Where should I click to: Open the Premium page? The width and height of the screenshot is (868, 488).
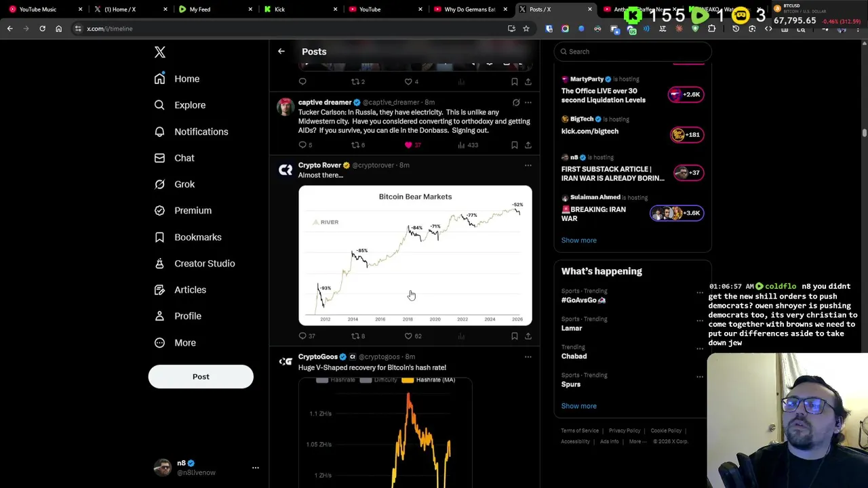(182, 210)
